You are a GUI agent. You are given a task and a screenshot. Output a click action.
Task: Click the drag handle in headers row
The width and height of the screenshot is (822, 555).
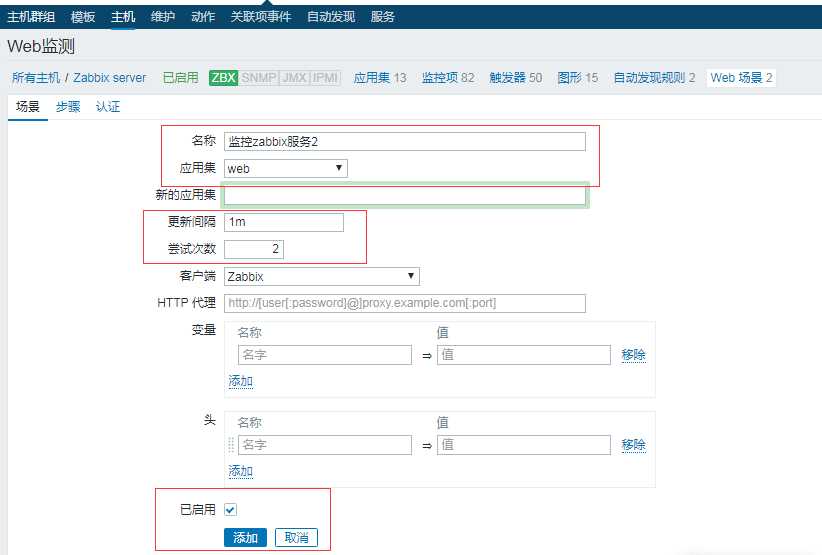231,445
